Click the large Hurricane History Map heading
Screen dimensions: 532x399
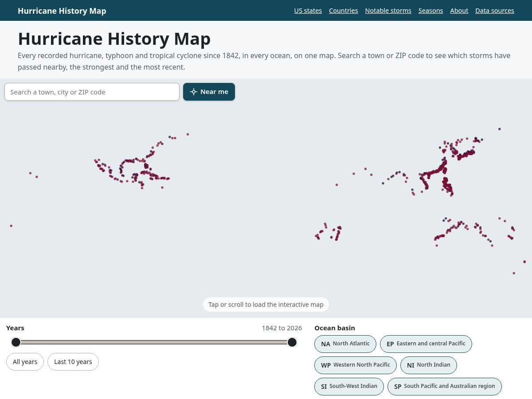click(x=114, y=39)
